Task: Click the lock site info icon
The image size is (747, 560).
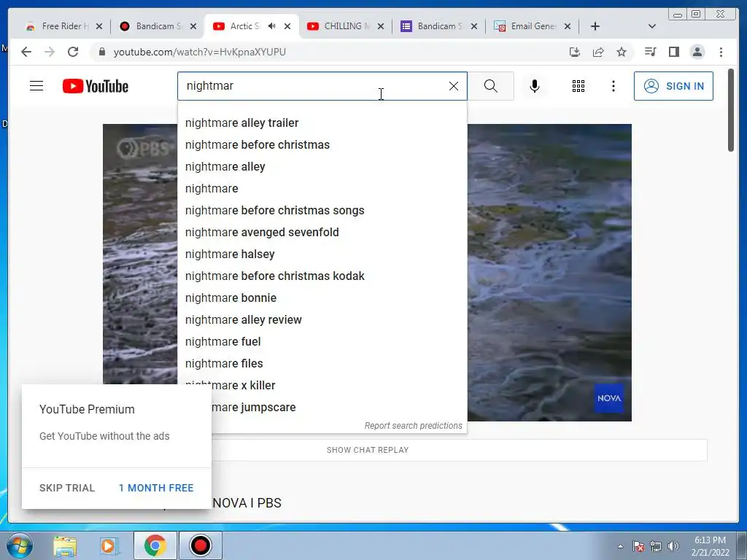Action: click(x=101, y=52)
